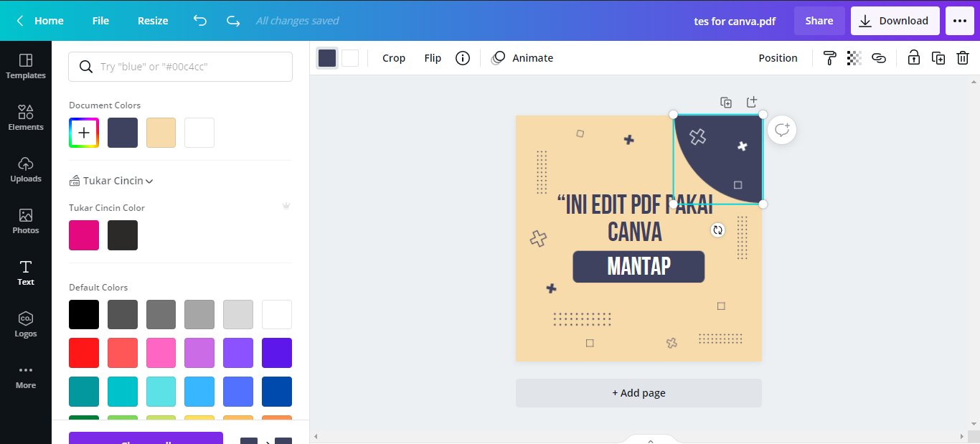The height and width of the screenshot is (444, 980).
Task: Select white fill color in toolbar
Action: tap(350, 58)
